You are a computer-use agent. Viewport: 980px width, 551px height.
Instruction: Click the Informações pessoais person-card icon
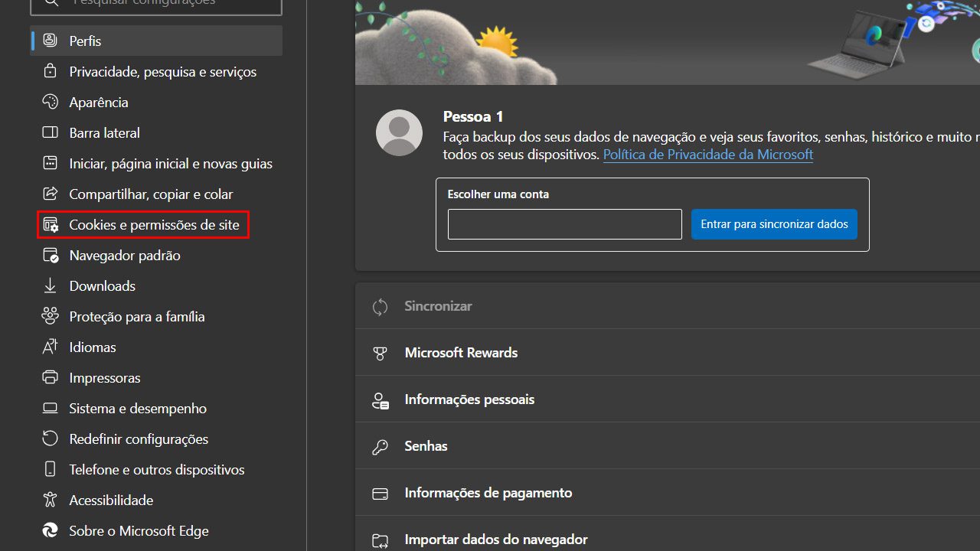(x=380, y=399)
